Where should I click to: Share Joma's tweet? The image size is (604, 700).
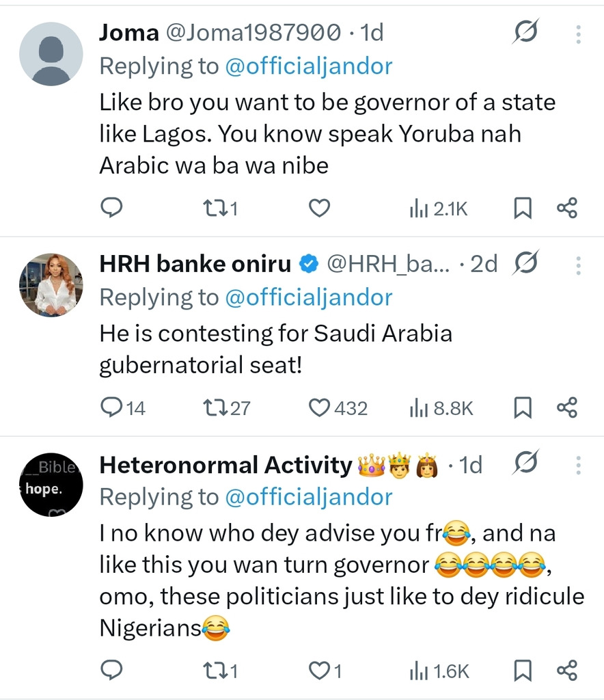[567, 208]
